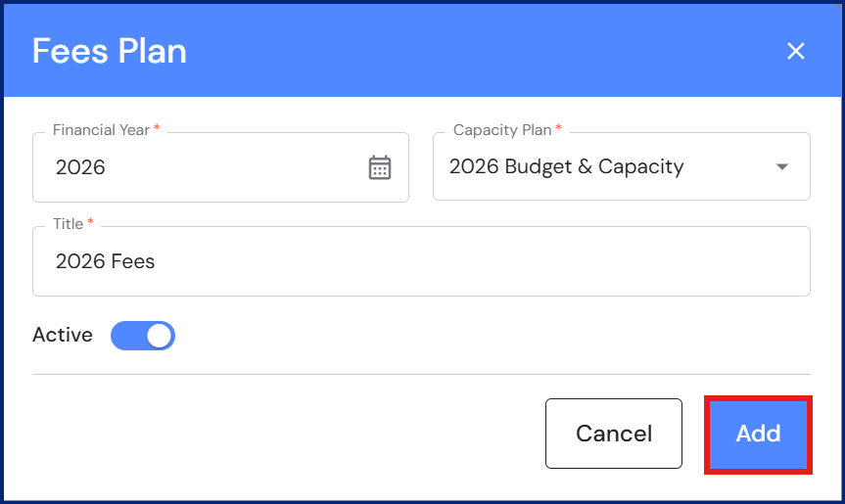Click the white knob of the Active switch

160,336
